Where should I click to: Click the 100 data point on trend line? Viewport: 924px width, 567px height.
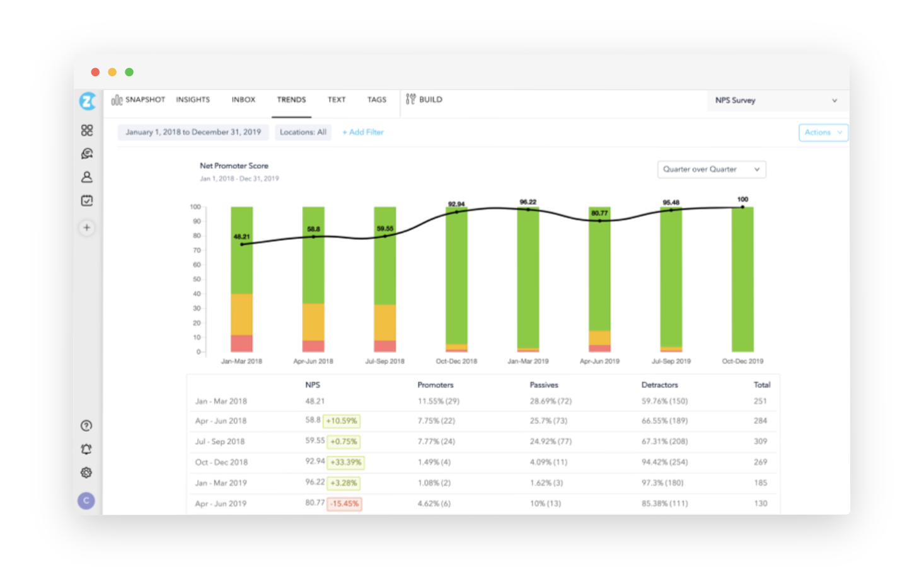[x=742, y=207]
